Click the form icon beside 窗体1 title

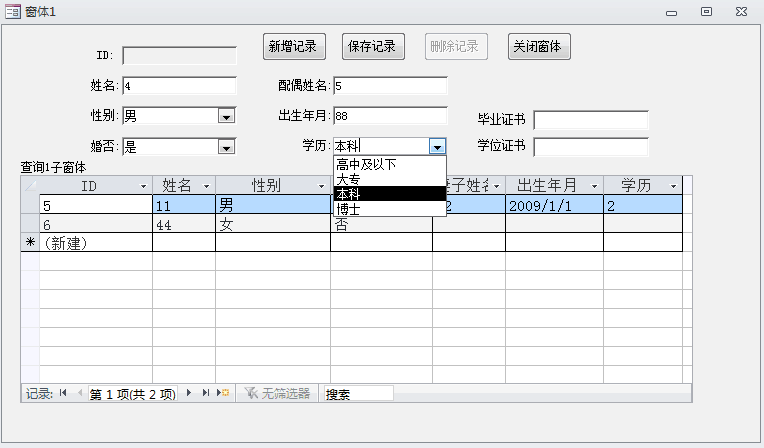pos(13,11)
